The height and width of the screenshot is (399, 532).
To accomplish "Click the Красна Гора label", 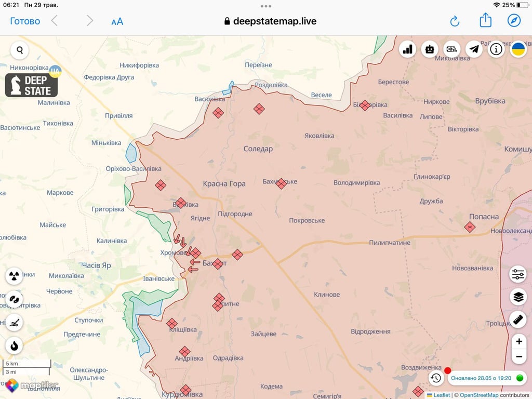I will click(x=224, y=183).
